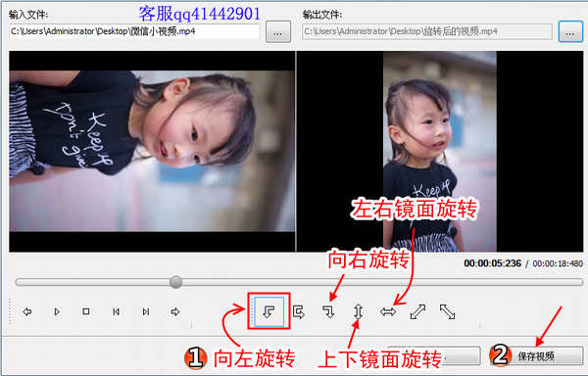Flip video horizontally with left-right arrow
Viewport: 588px width, 376px height.
pos(388,311)
